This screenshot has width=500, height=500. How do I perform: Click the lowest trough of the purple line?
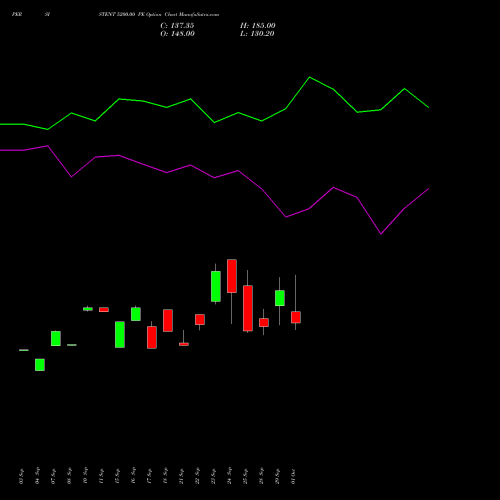click(381, 234)
